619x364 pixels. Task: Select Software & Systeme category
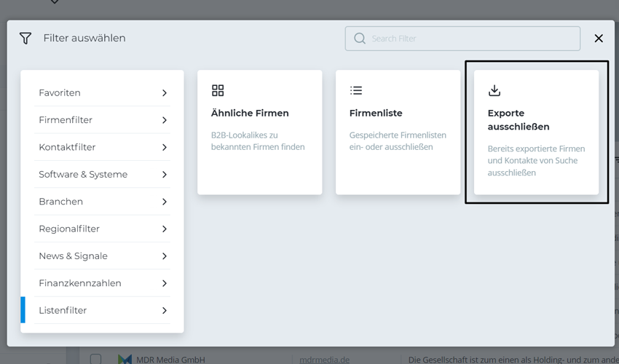(83, 175)
